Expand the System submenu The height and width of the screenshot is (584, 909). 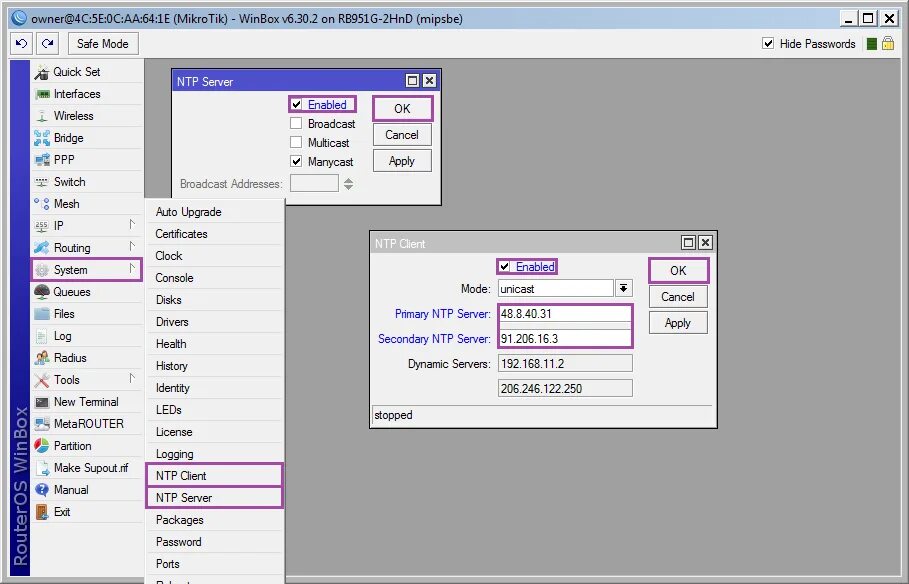pyautogui.click(x=132, y=269)
